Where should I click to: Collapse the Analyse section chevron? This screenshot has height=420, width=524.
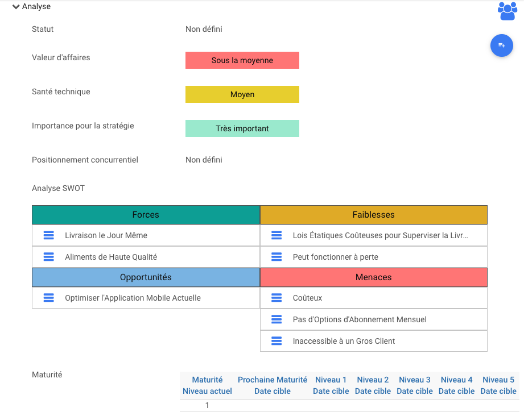[16, 7]
